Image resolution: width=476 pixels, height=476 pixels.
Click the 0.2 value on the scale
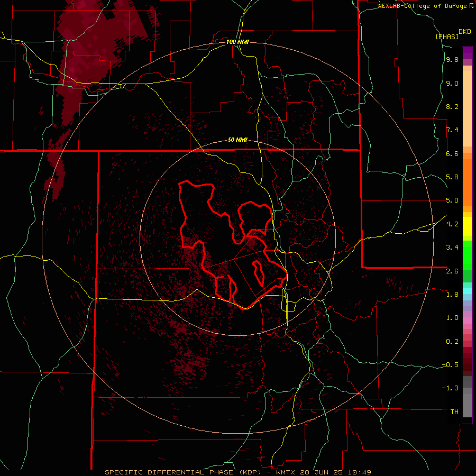coord(452,342)
